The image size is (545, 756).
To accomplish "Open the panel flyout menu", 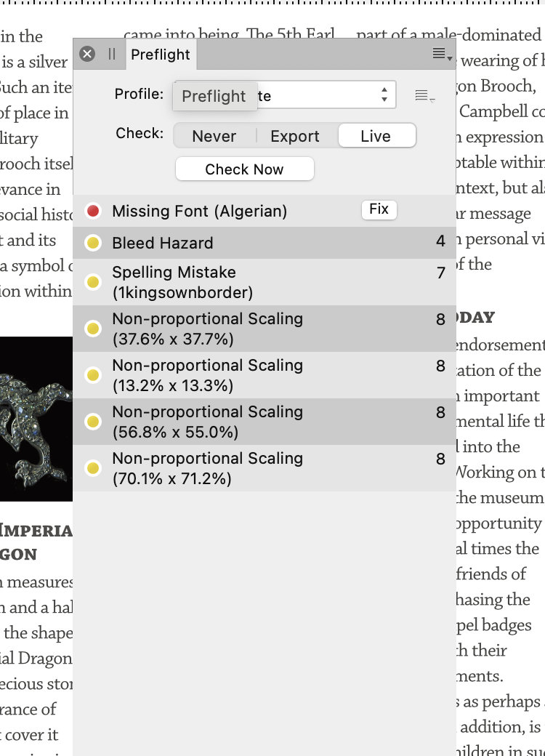I will coord(440,53).
